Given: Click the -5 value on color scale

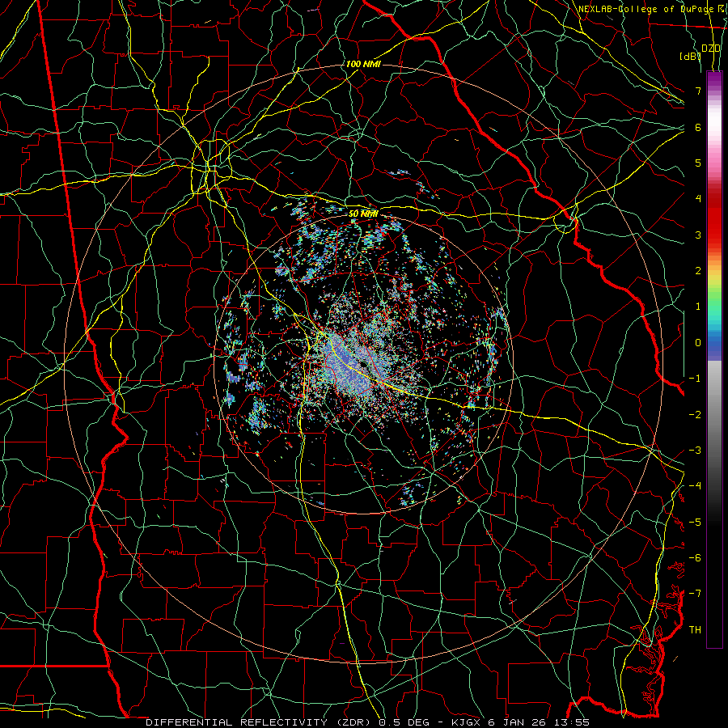Looking at the screenshot, I should [695, 523].
